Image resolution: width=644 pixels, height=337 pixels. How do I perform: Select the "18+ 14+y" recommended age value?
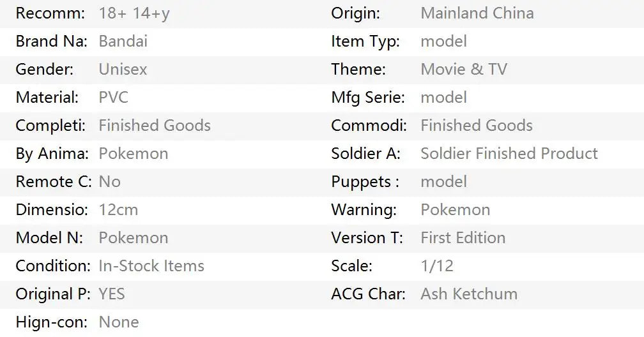(x=134, y=13)
